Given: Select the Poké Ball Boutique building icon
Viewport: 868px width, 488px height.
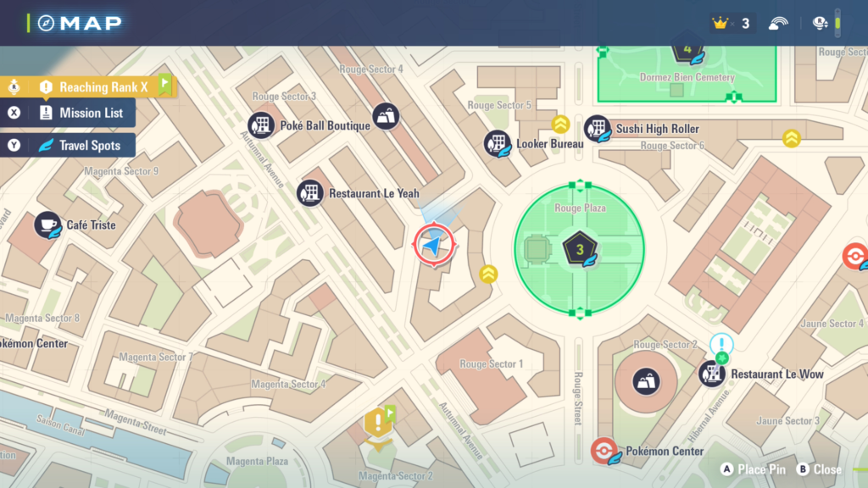Looking at the screenshot, I should tap(261, 125).
